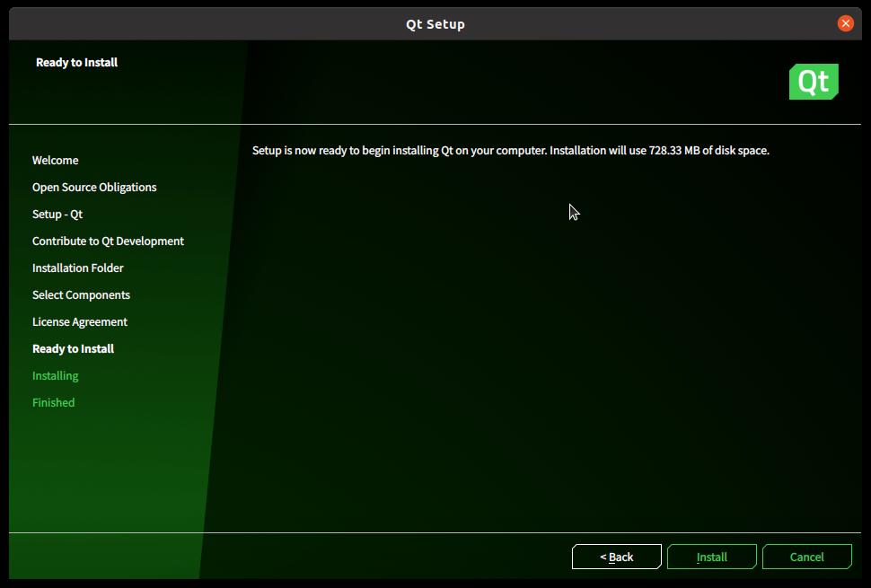The height and width of the screenshot is (588, 871).
Task: Select the bold Ready to Install sidebar step
Action: 73,349
